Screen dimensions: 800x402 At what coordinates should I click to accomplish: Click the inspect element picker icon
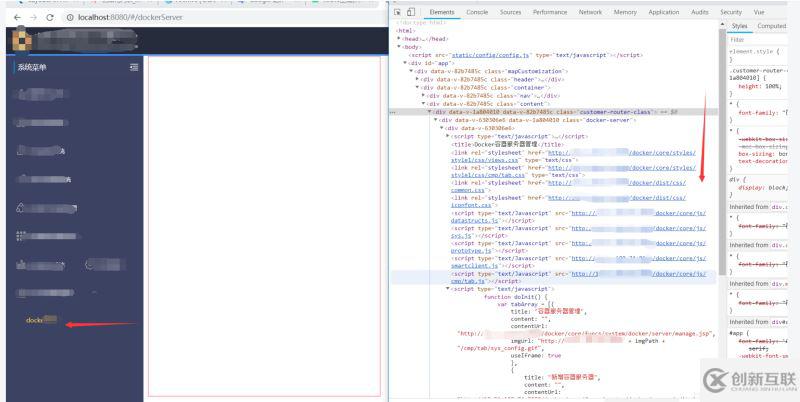[x=398, y=12]
